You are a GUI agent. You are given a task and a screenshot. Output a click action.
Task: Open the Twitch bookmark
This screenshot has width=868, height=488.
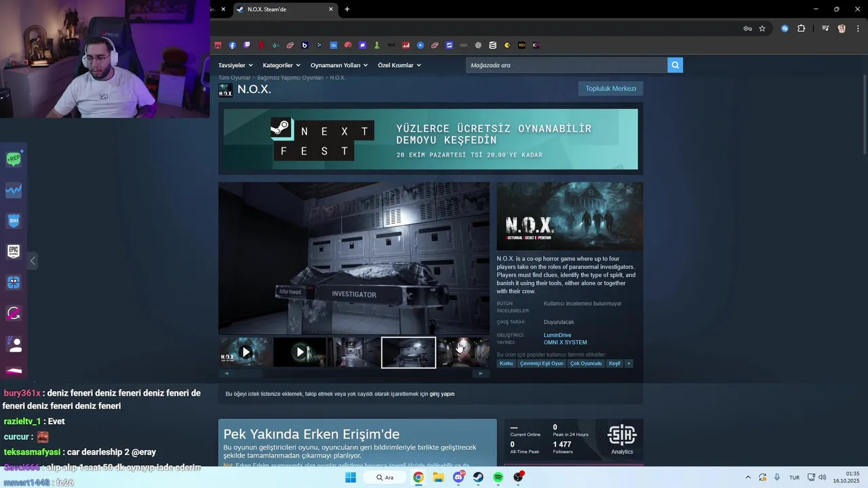coord(247,45)
